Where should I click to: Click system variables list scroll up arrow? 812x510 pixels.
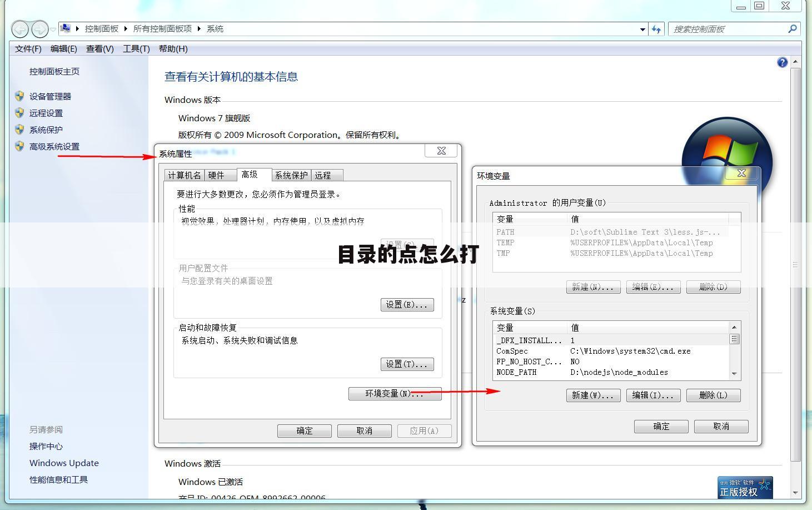point(735,328)
